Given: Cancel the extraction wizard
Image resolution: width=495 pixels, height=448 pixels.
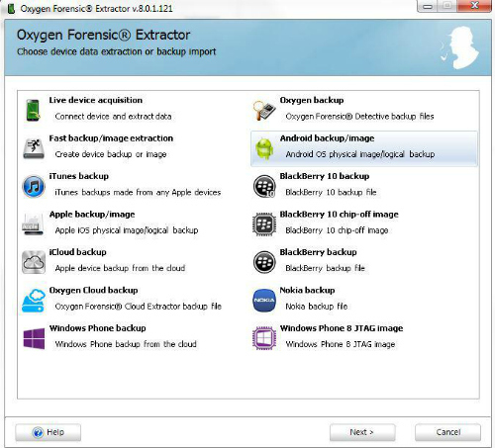Looking at the screenshot, I should (x=447, y=432).
